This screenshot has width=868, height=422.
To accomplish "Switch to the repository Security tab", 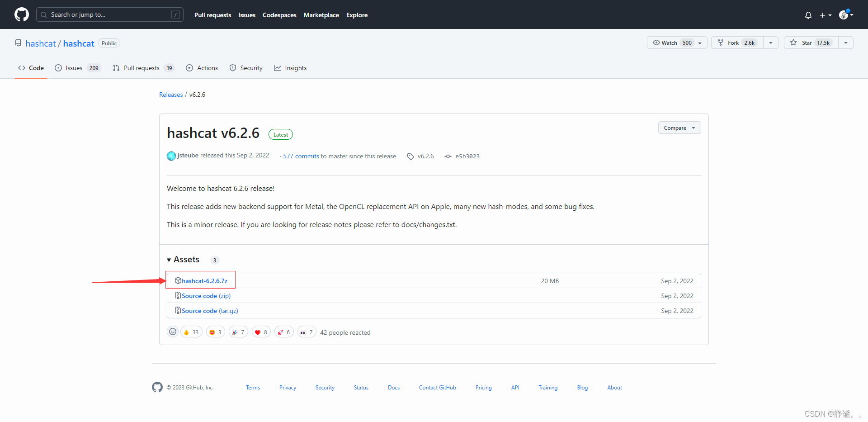I will coord(246,68).
